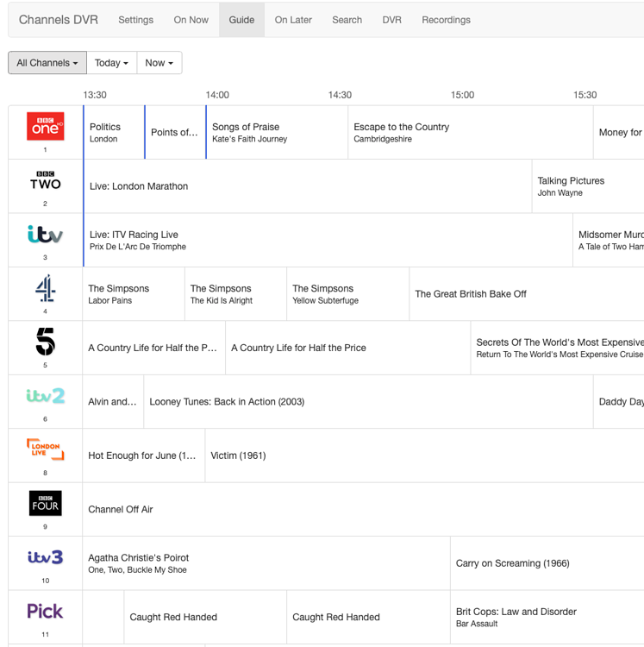
Task: Click the ITV2 channel logo
Action: [46, 396]
